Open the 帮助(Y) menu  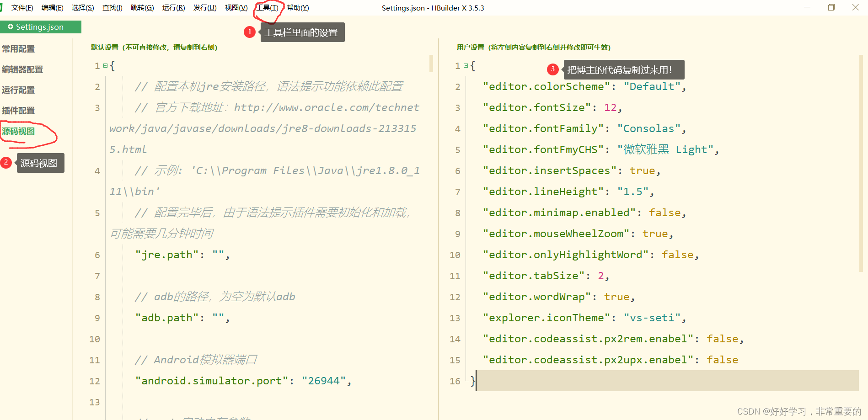[x=298, y=8]
